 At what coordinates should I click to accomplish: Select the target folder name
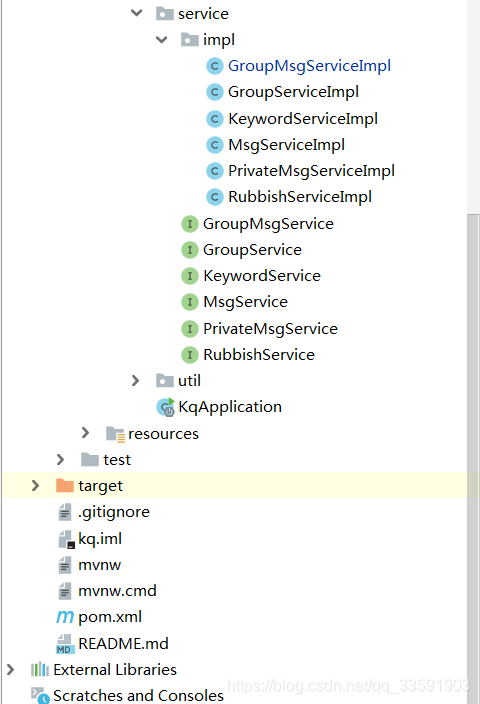101,486
